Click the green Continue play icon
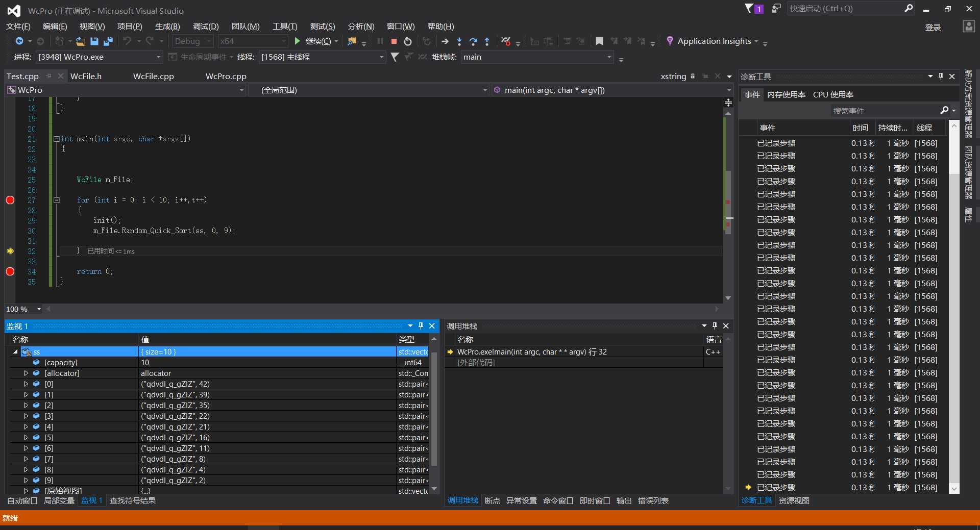The height and width of the screenshot is (530, 980). (x=297, y=41)
